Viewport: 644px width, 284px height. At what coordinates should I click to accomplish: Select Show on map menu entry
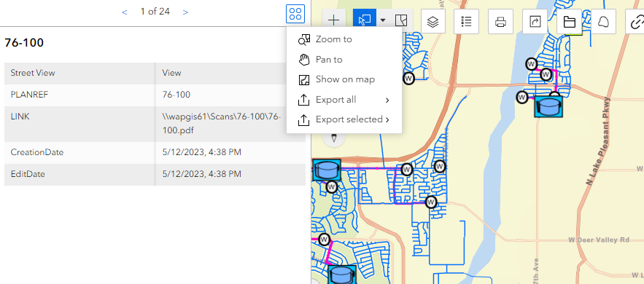pos(344,79)
